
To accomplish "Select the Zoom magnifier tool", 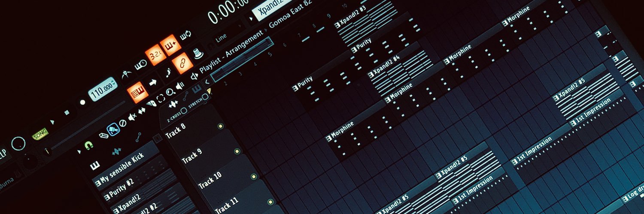I will [x=170, y=92].
